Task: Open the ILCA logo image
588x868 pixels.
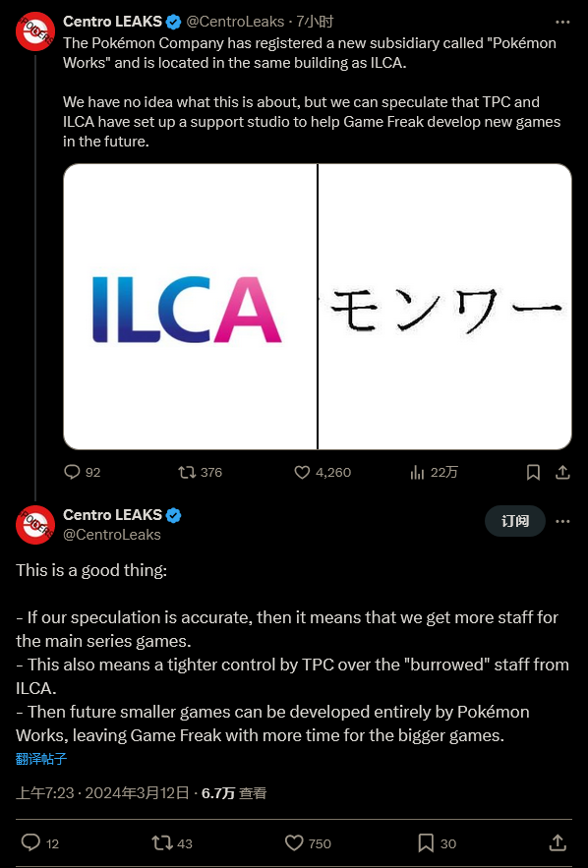Action: coord(191,307)
